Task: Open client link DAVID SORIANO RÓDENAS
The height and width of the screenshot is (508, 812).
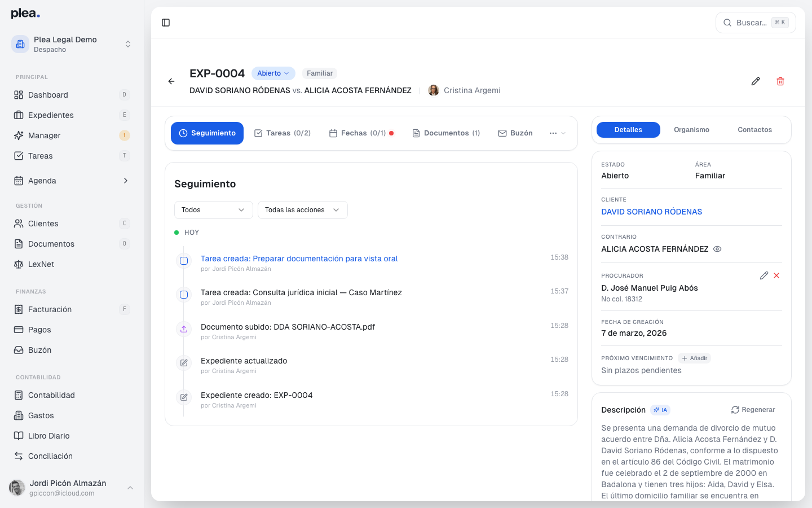Action: coord(651,212)
